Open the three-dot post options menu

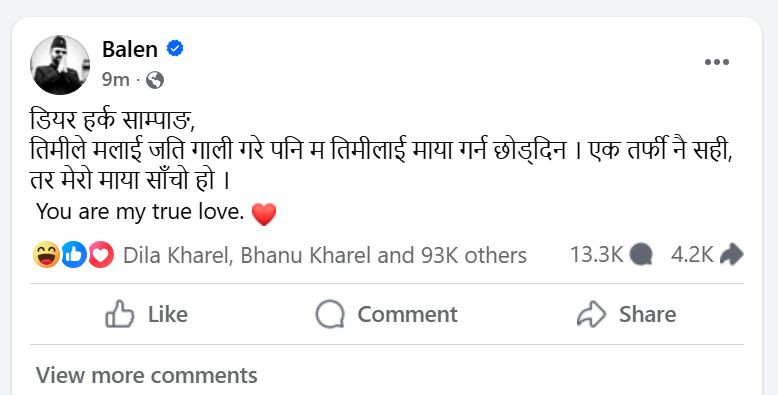point(717,62)
